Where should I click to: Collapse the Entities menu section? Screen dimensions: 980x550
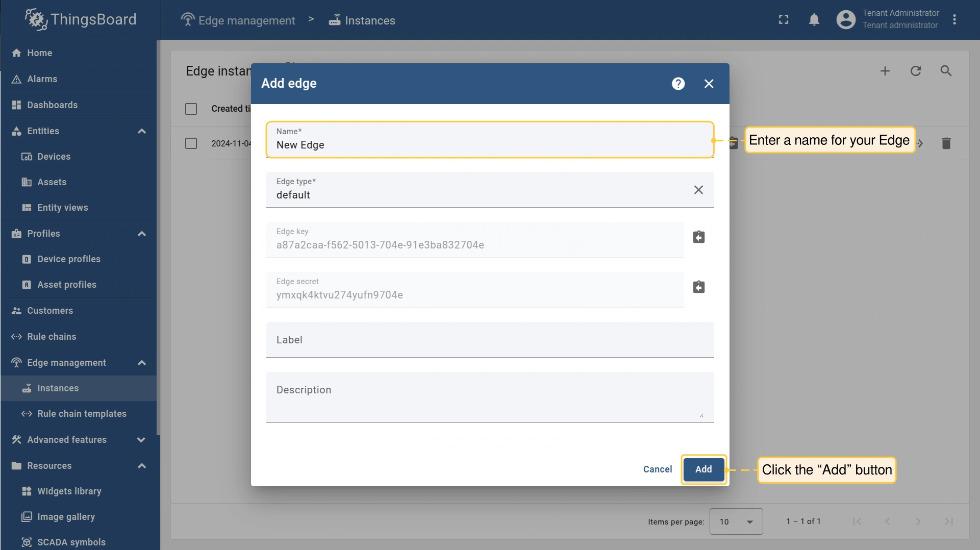point(142,131)
